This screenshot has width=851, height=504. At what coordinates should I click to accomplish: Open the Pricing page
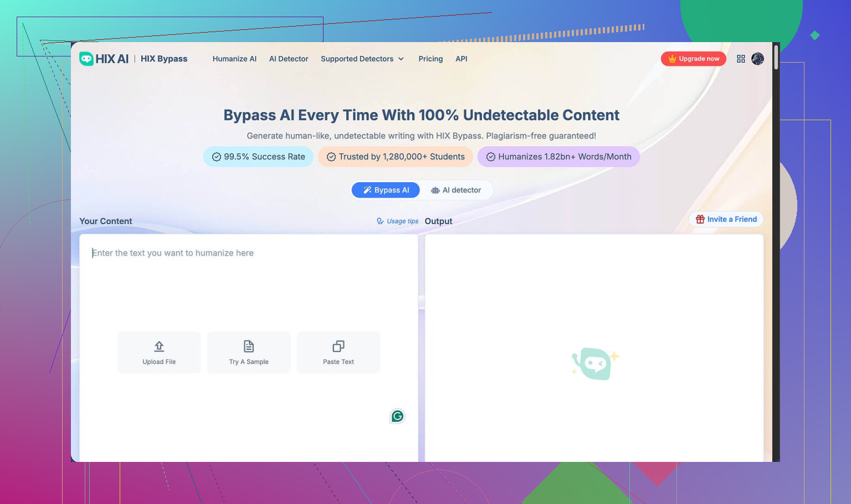point(430,59)
